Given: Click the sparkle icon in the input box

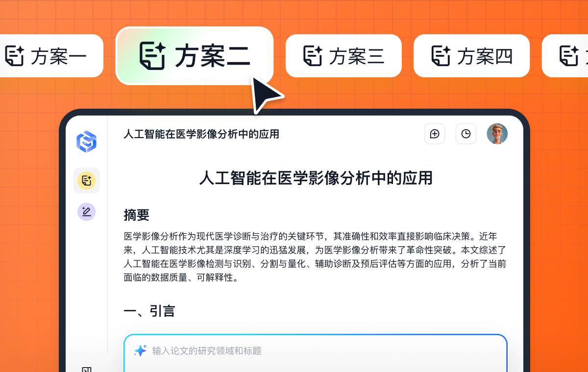Looking at the screenshot, I should tap(140, 350).
